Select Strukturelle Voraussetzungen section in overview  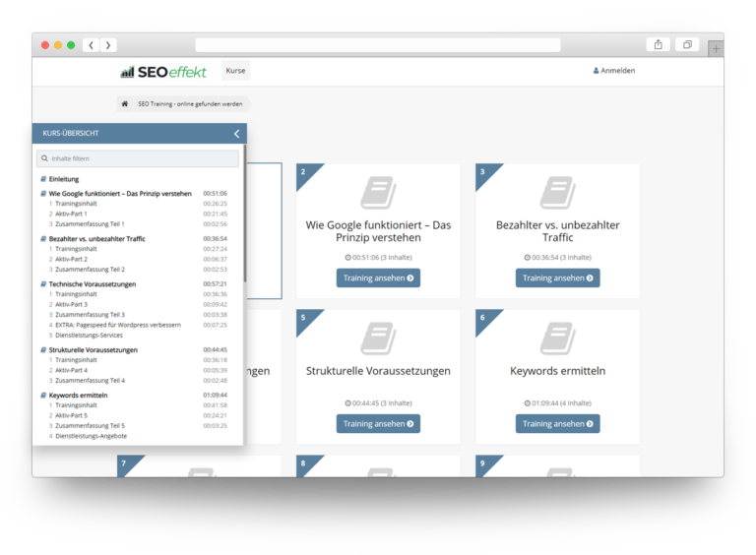(94, 349)
